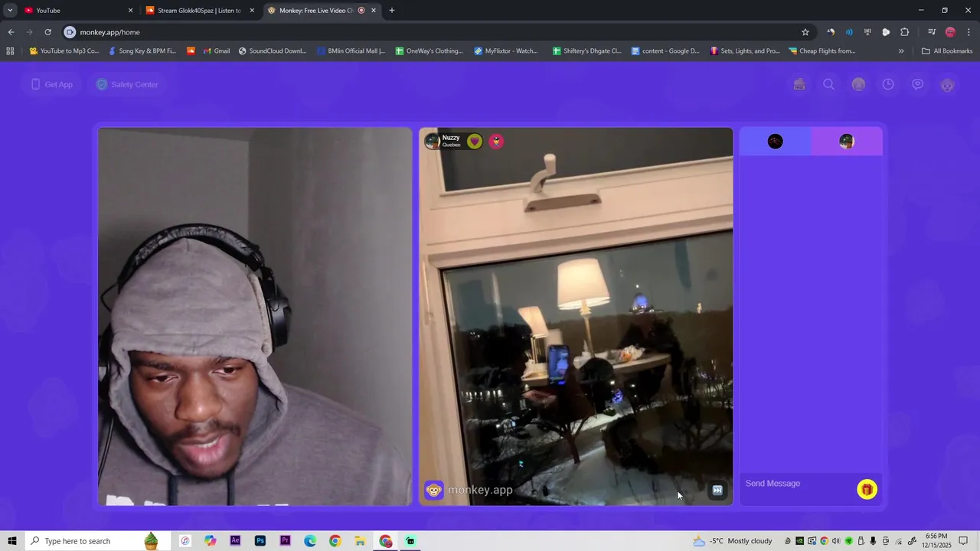Reload the monkey.app page
The width and height of the screenshot is (980, 551).
click(x=47, y=32)
